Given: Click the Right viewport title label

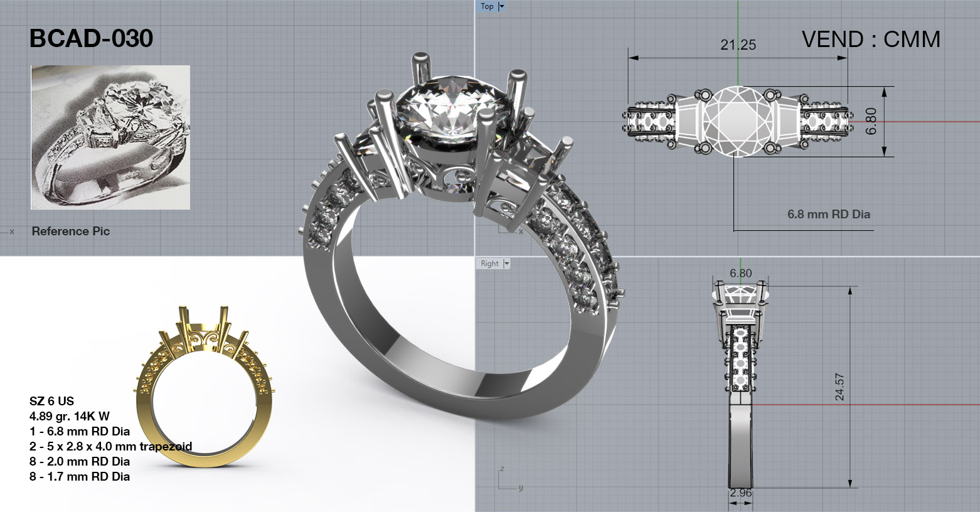Looking at the screenshot, I should pos(489,264).
